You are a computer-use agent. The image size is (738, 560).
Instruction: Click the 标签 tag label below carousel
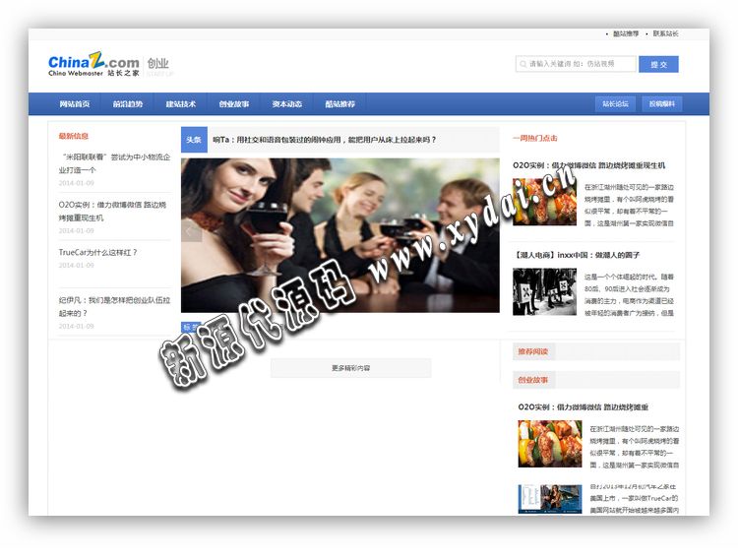tap(191, 327)
